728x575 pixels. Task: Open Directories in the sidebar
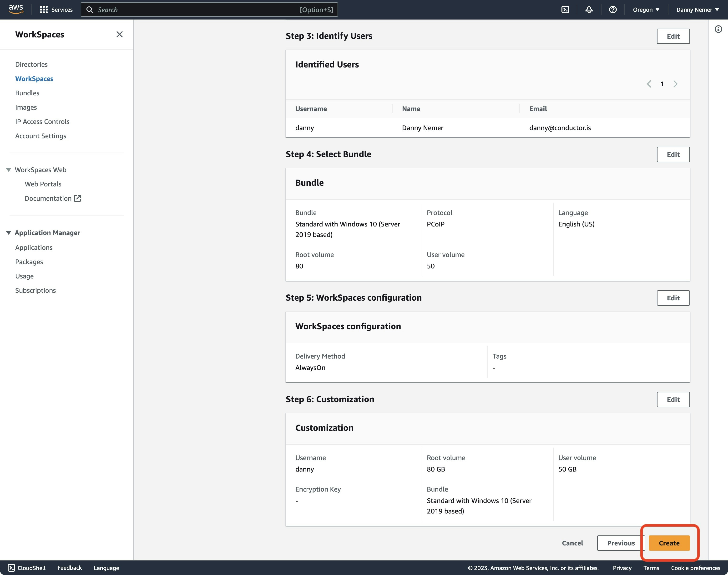[x=31, y=64]
